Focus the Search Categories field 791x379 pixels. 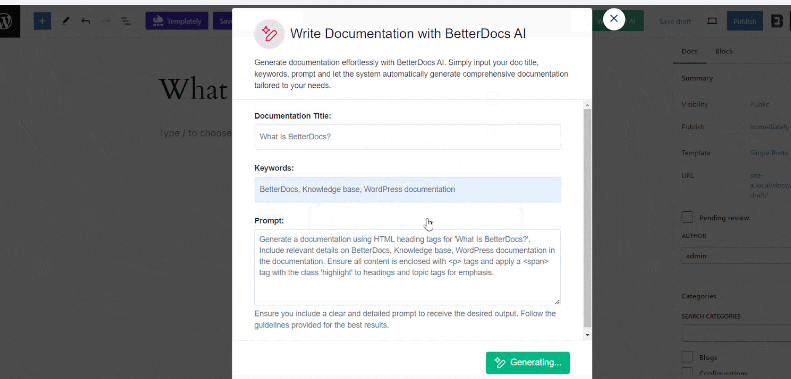(x=736, y=333)
